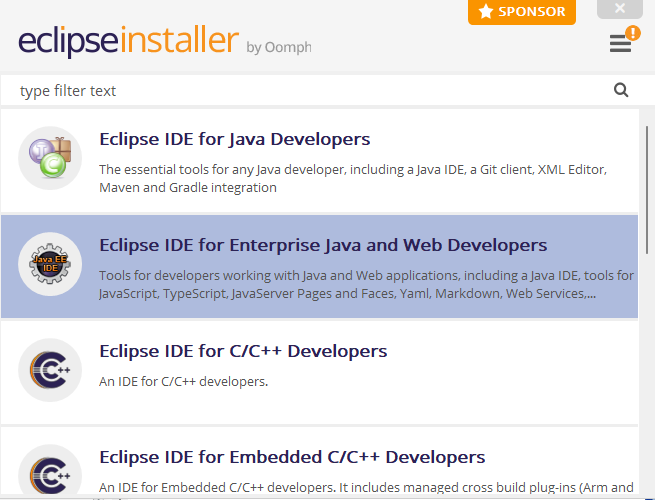The image size is (655, 500).
Task: Click the vertical scrollbar thumb of package list
Action: [x=647, y=190]
